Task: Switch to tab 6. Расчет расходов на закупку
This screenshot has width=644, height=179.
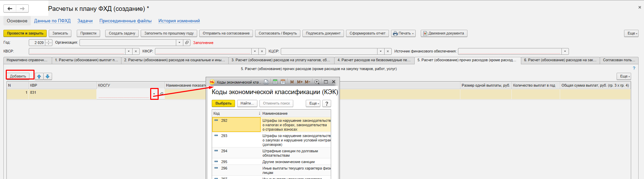Action: (x=560, y=60)
